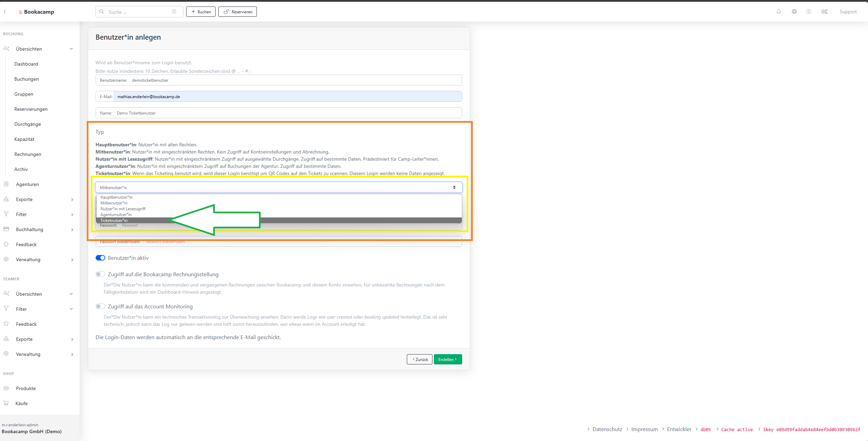The image size is (868, 441).
Task: Expand the Teamer Verwaltung submenu
Action: [x=72, y=355]
